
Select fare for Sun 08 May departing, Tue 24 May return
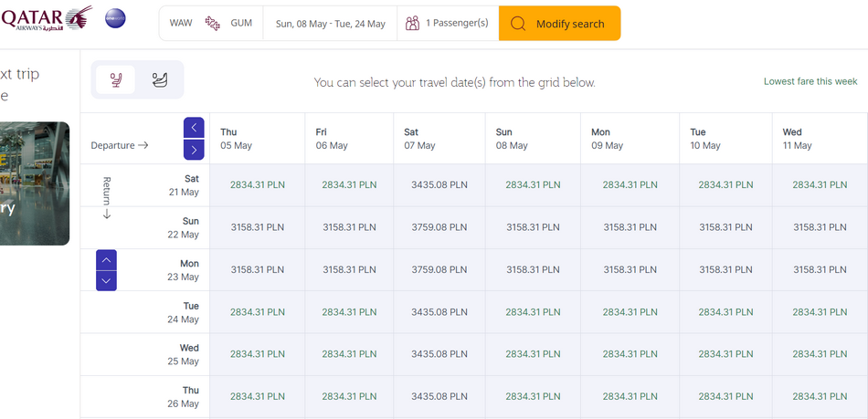click(x=533, y=312)
